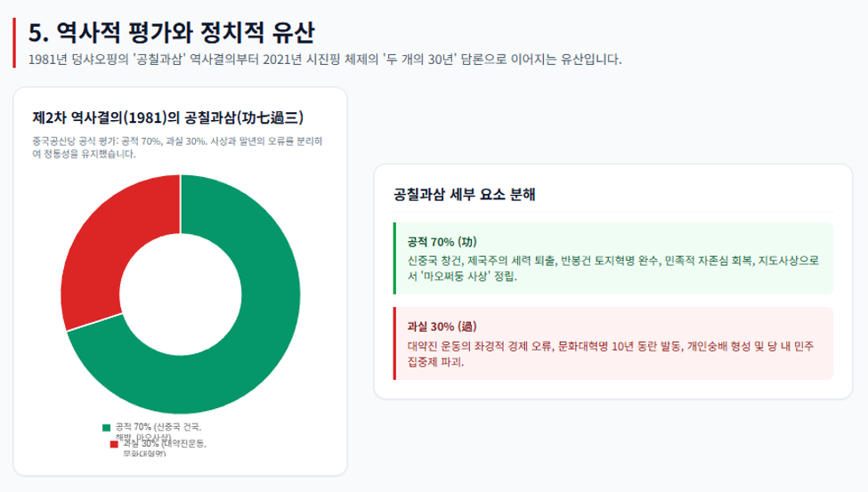Click green box text starting 신중국 창건
Screen dimensions: 868x492
pyautogui.click(x=612, y=268)
